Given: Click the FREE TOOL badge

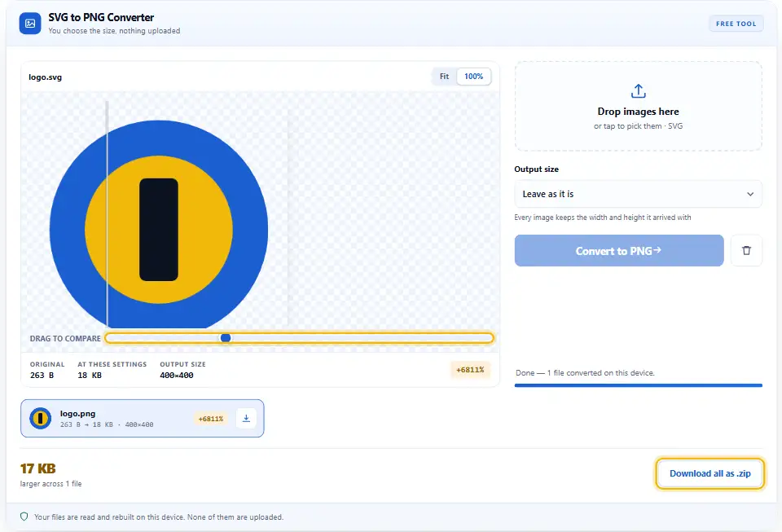Looking at the screenshot, I should pos(736,24).
